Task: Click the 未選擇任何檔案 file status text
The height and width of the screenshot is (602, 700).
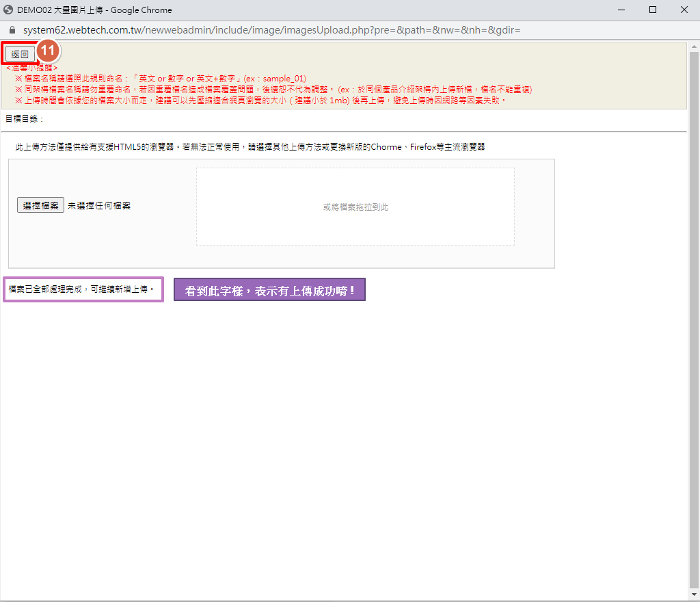Action: pos(98,205)
